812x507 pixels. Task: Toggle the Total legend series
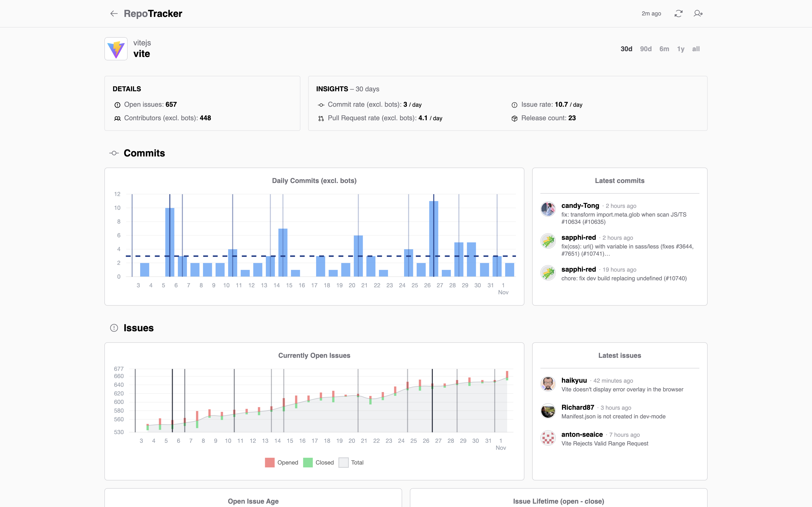(x=357, y=462)
